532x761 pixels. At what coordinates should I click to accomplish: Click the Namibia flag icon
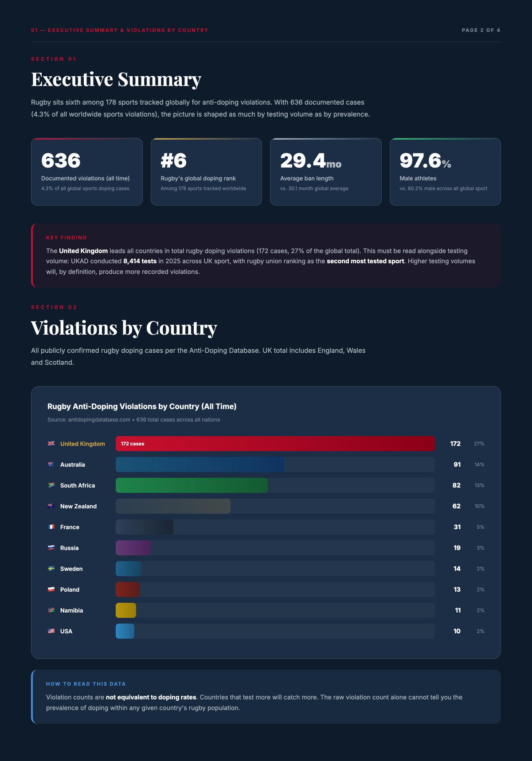coord(51,610)
